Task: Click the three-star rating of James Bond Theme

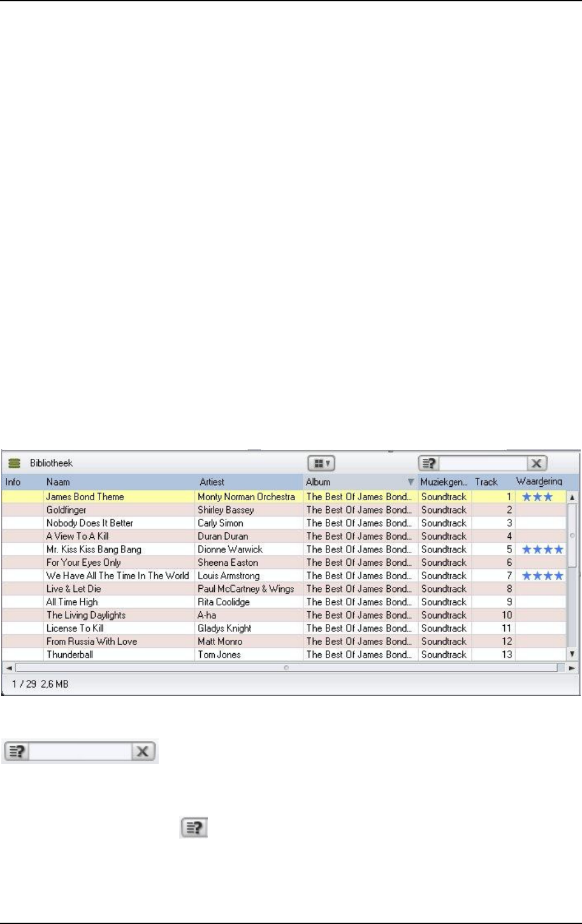Action: click(537, 496)
